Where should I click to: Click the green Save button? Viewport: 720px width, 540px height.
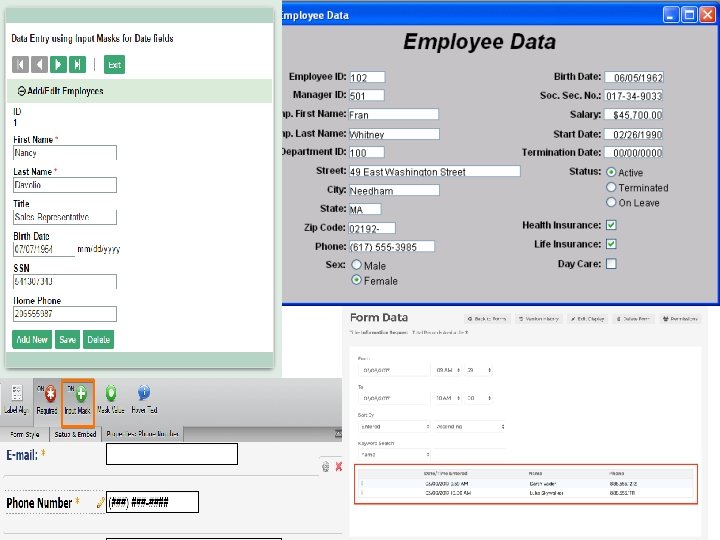(68, 340)
